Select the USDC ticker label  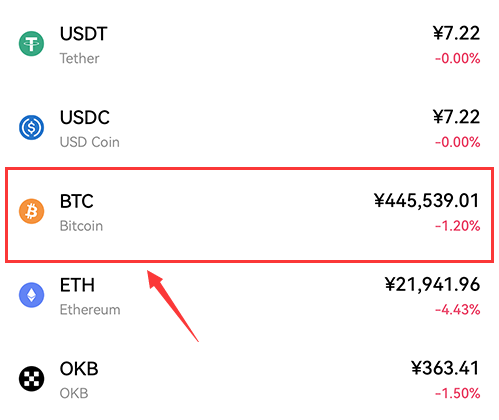point(85,117)
